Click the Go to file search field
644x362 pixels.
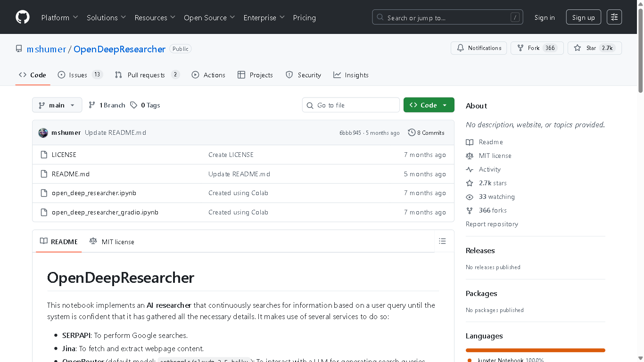[x=351, y=105]
